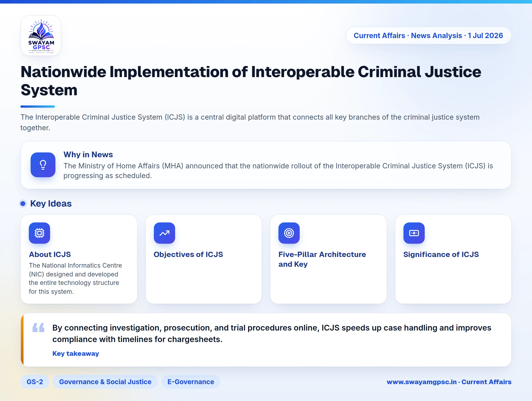Open the About ICJS card heading
Image resolution: width=532 pixels, height=401 pixels.
(50, 254)
